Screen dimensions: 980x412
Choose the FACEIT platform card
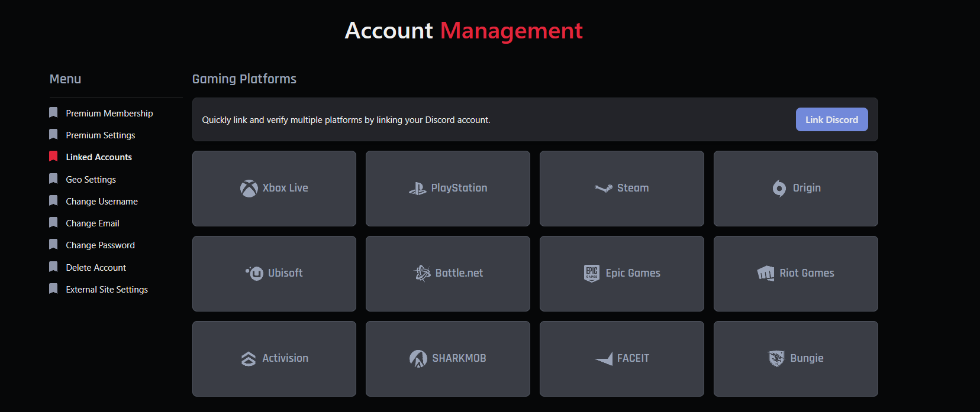[622, 359]
